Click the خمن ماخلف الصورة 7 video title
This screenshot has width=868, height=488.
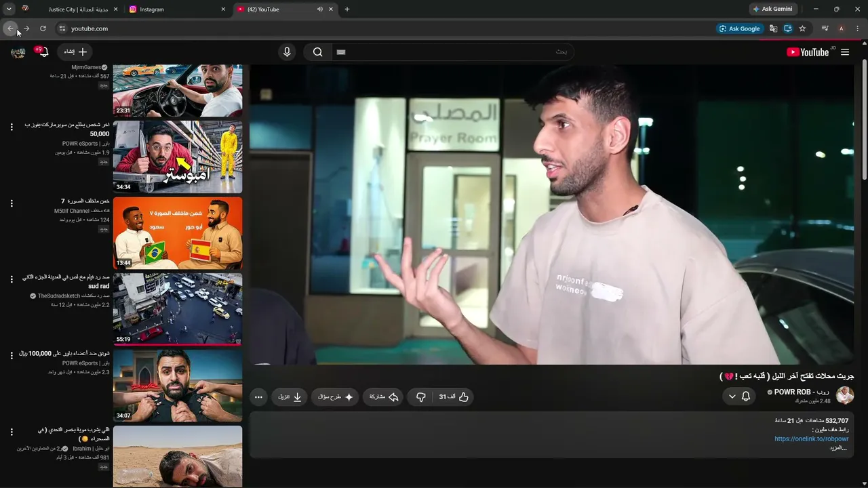(x=85, y=201)
